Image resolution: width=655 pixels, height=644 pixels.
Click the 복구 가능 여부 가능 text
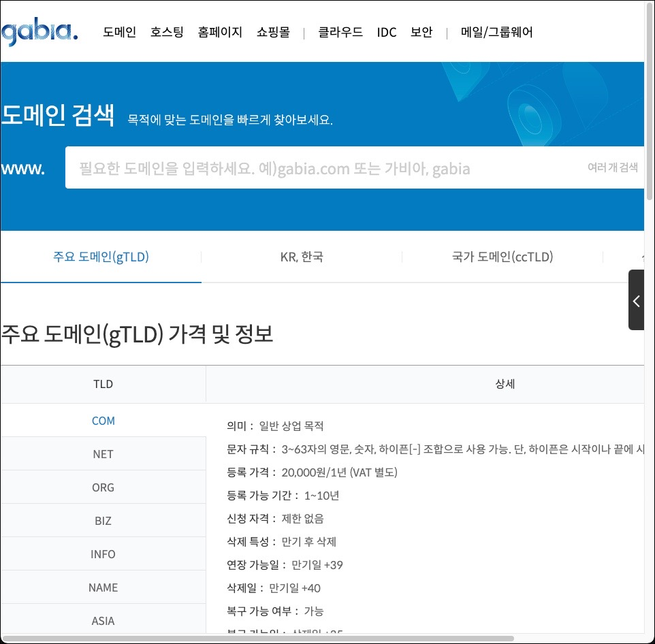pyautogui.click(x=275, y=611)
